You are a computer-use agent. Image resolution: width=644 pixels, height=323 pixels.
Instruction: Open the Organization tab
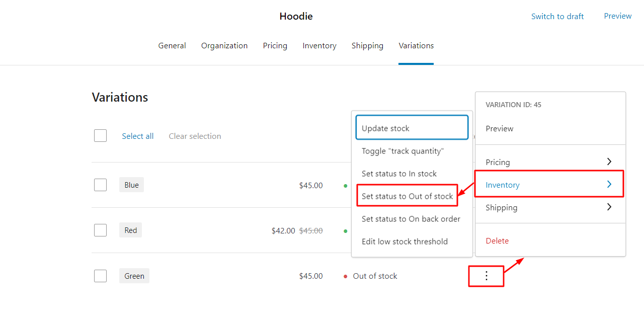click(224, 46)
